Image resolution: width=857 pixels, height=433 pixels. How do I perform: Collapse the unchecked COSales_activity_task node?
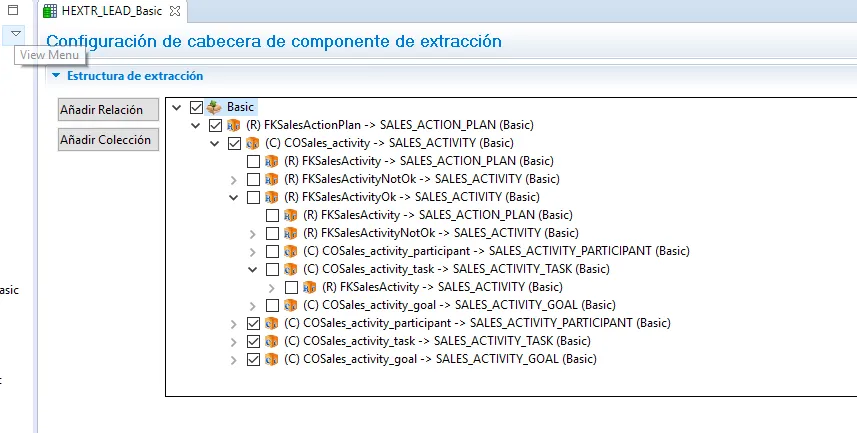pos(253,269)
